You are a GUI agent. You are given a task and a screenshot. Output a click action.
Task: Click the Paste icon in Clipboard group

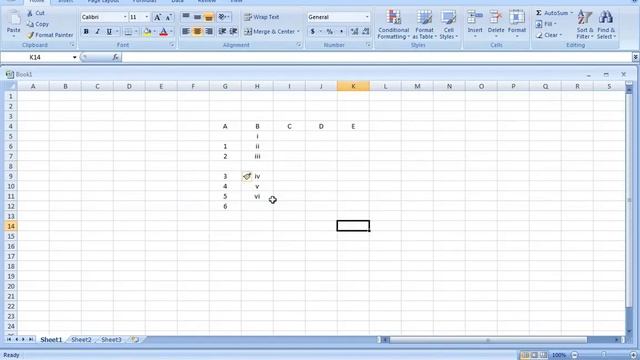pyautogui.click(x=13, y=19)
